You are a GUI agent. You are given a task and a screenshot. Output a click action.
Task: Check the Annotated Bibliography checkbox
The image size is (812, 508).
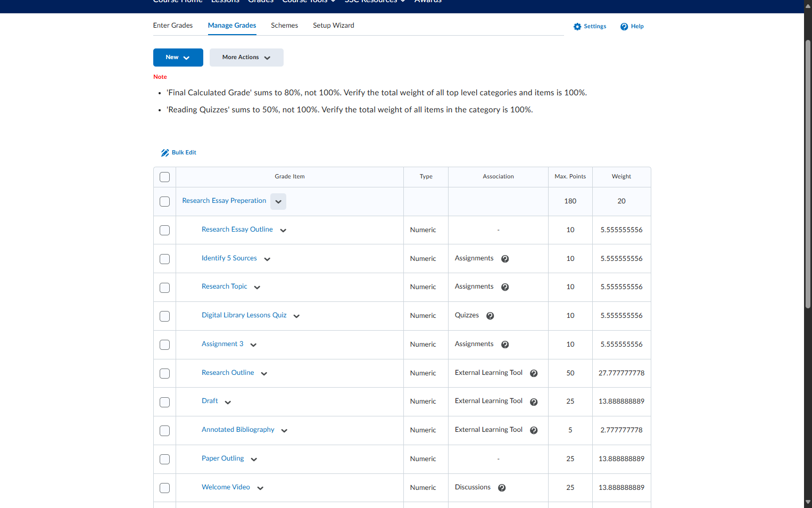pos(165,431)
